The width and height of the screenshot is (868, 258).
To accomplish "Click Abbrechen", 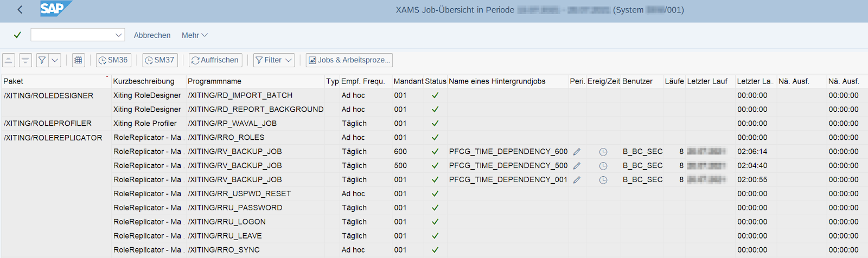I will (152, 35).
